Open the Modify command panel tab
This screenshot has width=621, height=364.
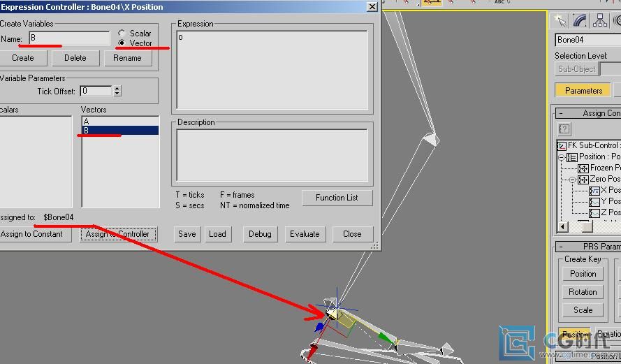pyautogui.click(x=579, y=20)
